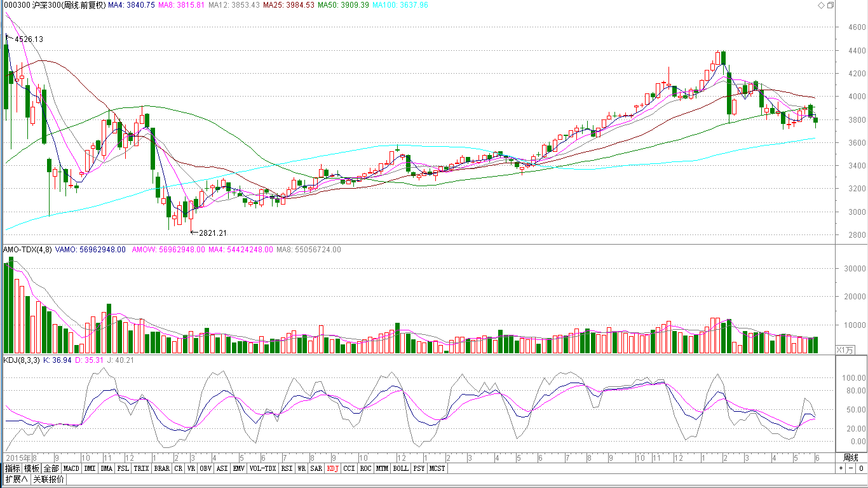Screen dimensions: 868x488
Task: Click the X1万 volume unit label
Action: click(x=846, y=349)
